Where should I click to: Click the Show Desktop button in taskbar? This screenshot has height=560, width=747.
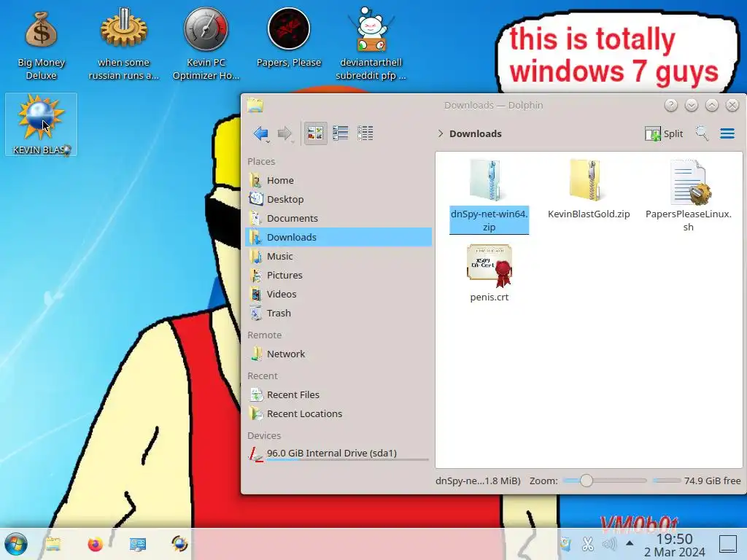(727, 543)
